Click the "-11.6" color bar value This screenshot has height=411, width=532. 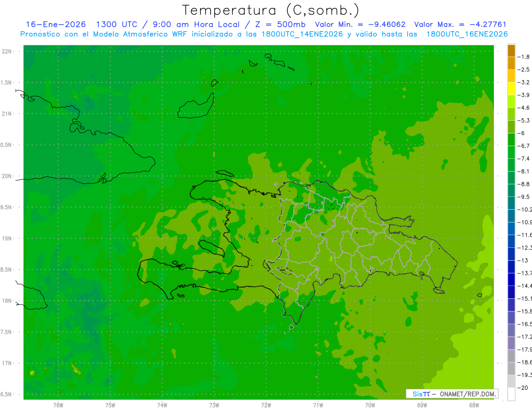click(x=526, y=235)
